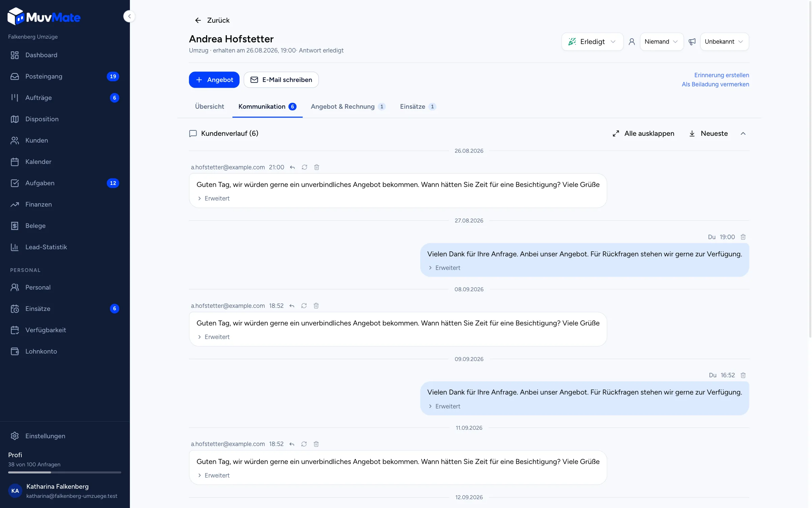Open Einstellungen gear item

[65, 436]
